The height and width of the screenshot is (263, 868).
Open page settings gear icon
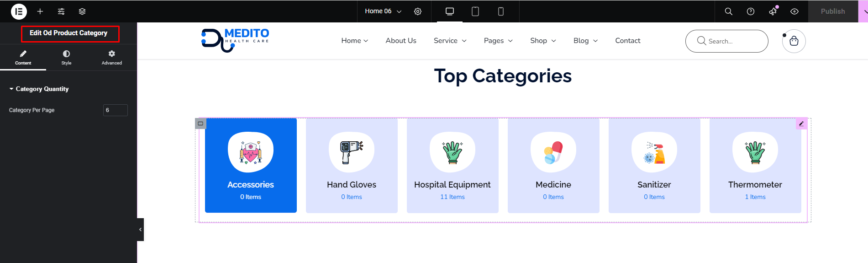click(418, 11)
